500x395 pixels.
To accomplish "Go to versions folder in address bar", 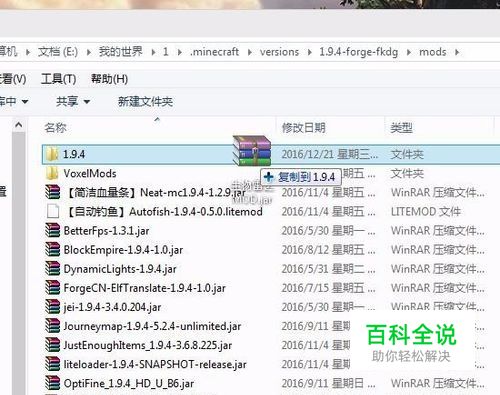I will coord(279,52).
